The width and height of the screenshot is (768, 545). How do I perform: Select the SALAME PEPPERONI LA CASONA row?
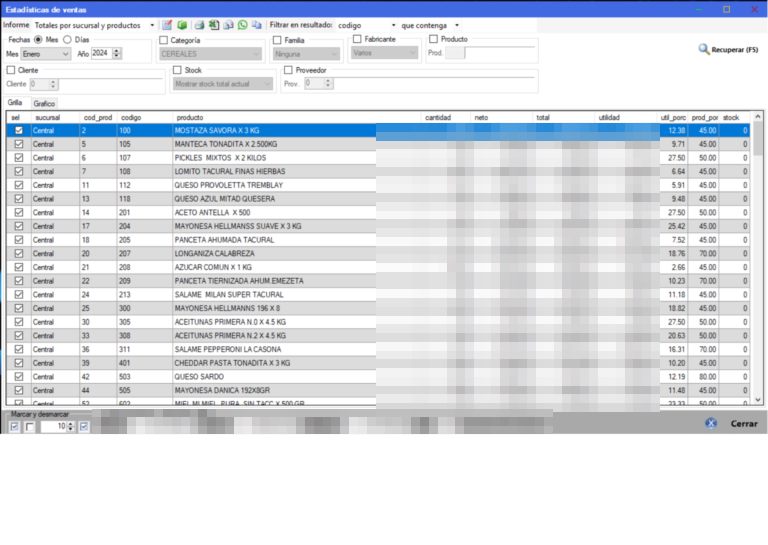click(377, 349)
